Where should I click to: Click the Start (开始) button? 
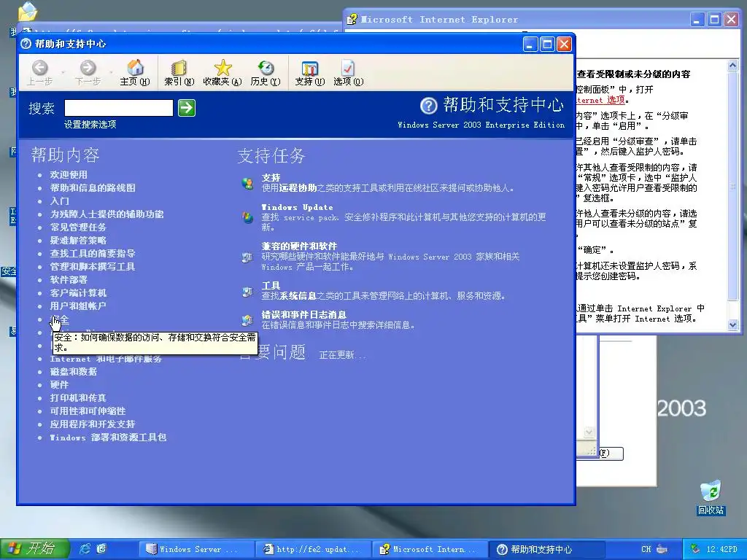point(35,549)
